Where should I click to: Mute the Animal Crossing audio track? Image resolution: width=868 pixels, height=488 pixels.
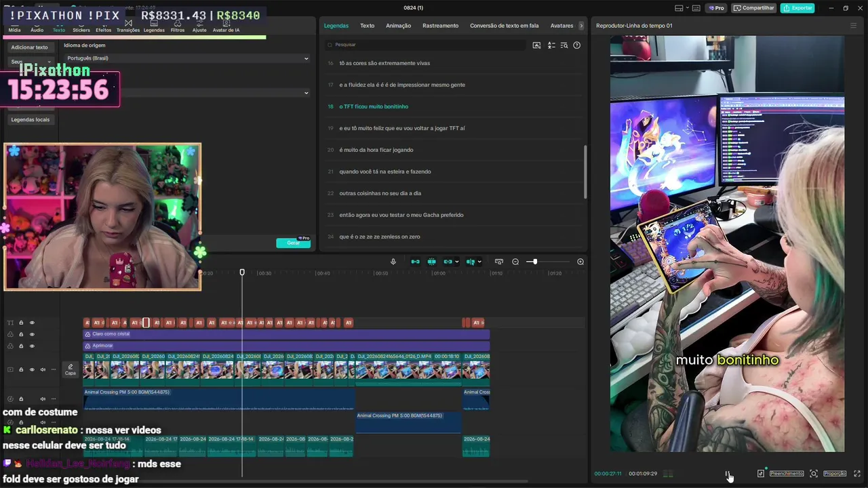43,399
